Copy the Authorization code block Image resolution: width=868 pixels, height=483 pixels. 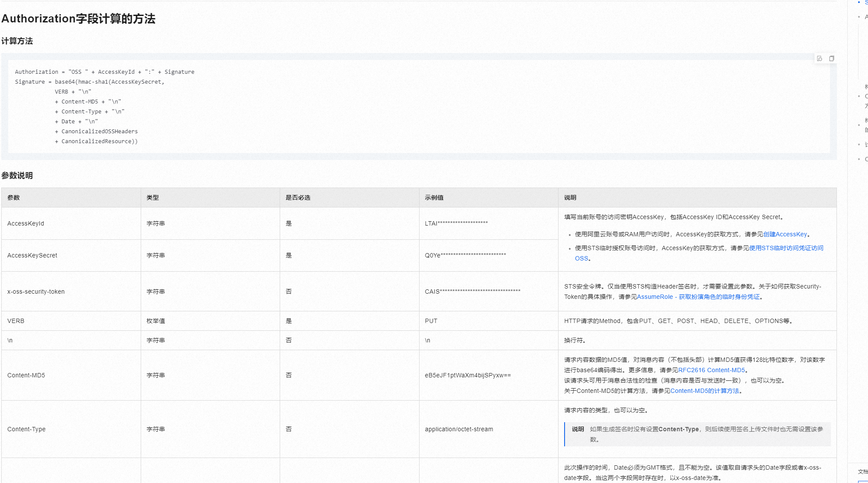(831, 59)
